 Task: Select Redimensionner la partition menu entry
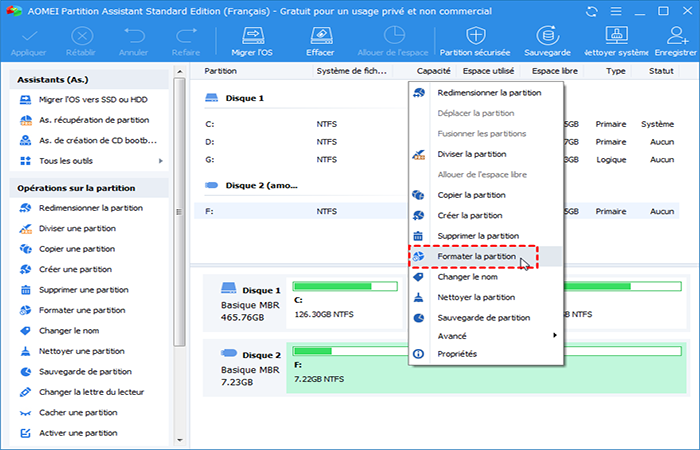coord(489,92)
